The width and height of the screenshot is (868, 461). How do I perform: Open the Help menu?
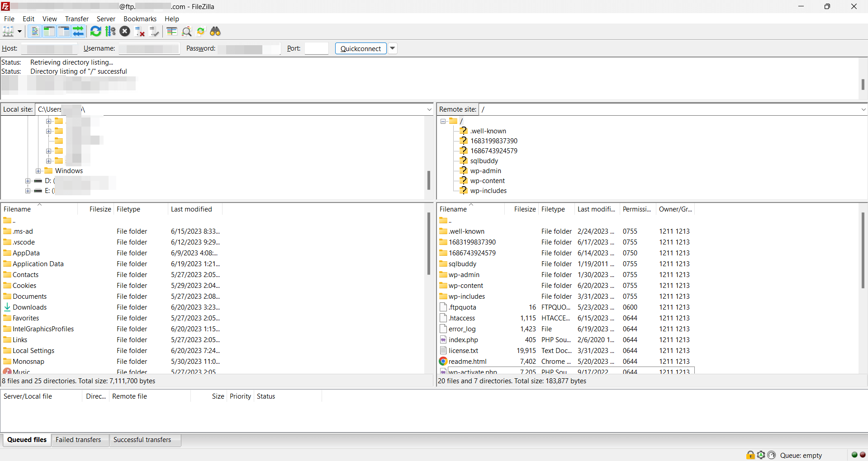coord(172,19)
